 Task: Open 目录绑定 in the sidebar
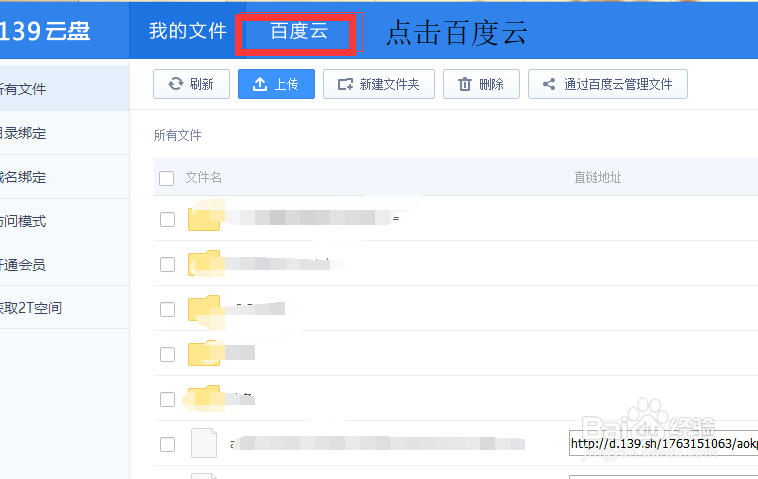click(64, 133)
